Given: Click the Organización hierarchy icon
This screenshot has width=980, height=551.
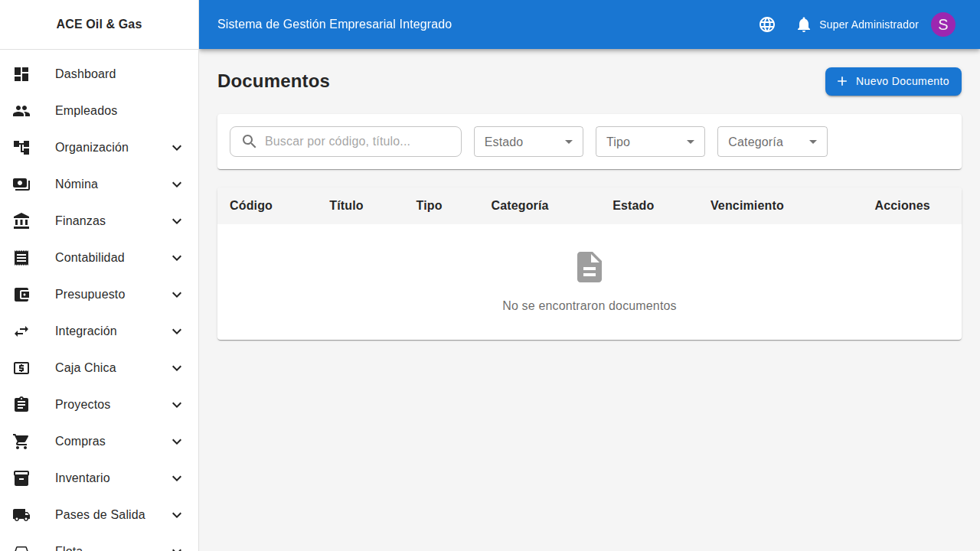Looking at the screenshot, I should [x=21, y=148].
